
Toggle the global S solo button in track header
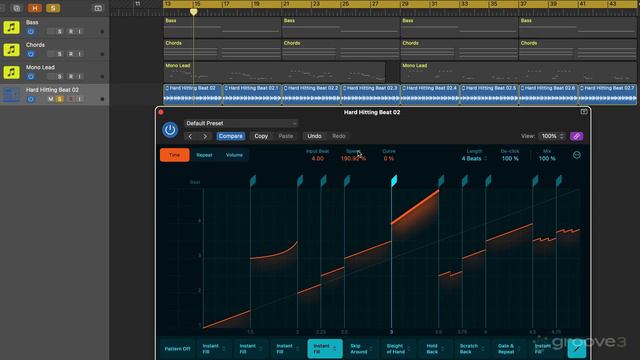(x=53, y=8)
